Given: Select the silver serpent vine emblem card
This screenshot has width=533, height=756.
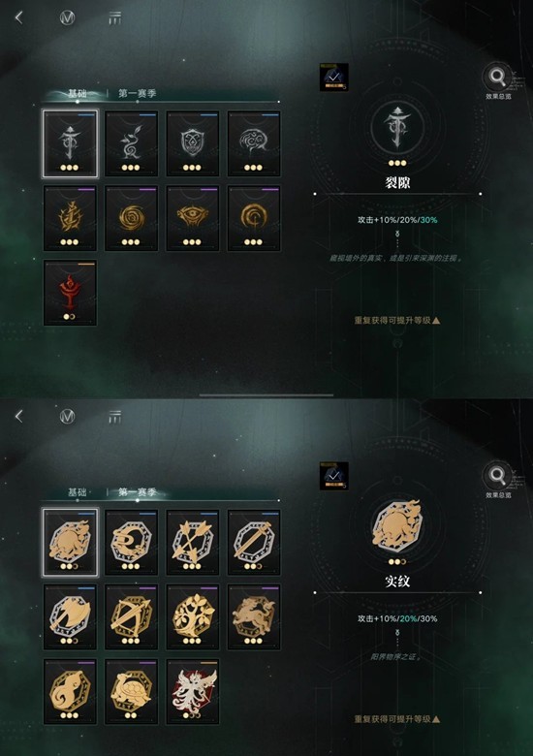Looking at the screenshot, I should coord(131,143).
